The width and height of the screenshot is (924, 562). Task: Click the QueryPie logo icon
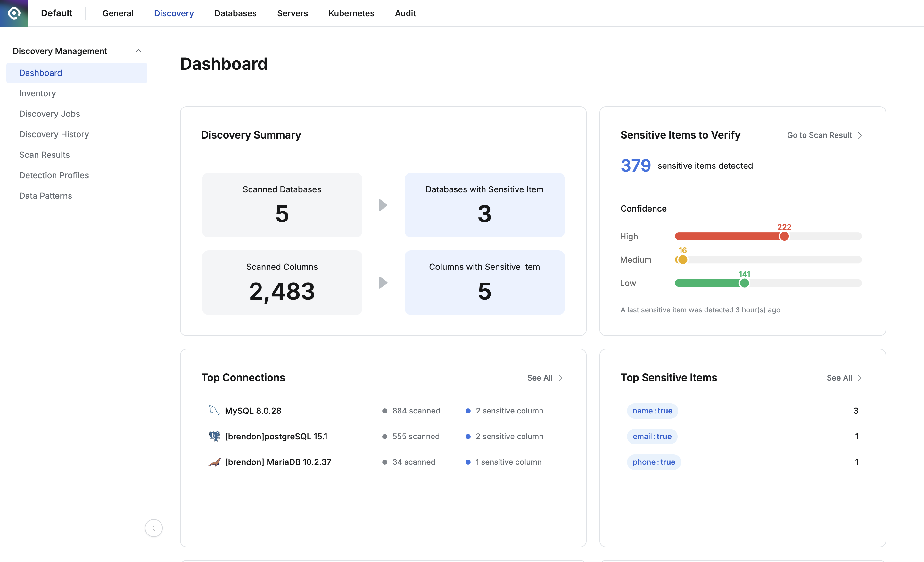[14, 13]
